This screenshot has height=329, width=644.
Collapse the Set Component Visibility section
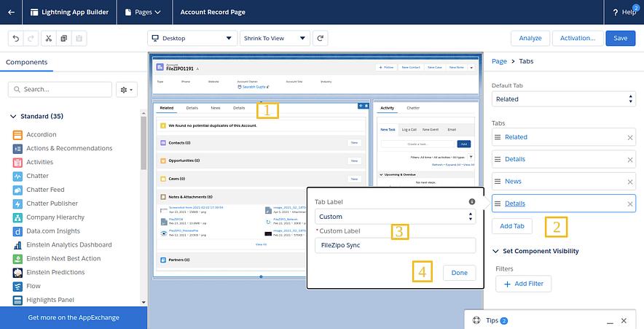tap(495, 251)
